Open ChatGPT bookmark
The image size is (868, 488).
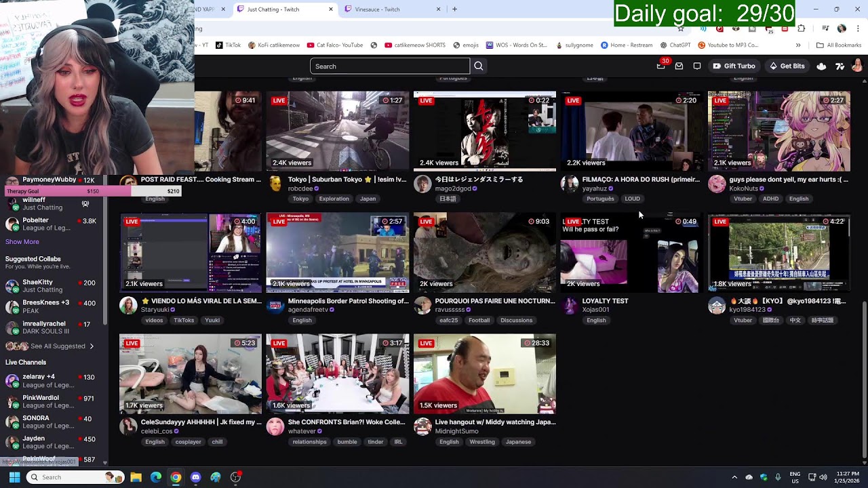(675, 45)
